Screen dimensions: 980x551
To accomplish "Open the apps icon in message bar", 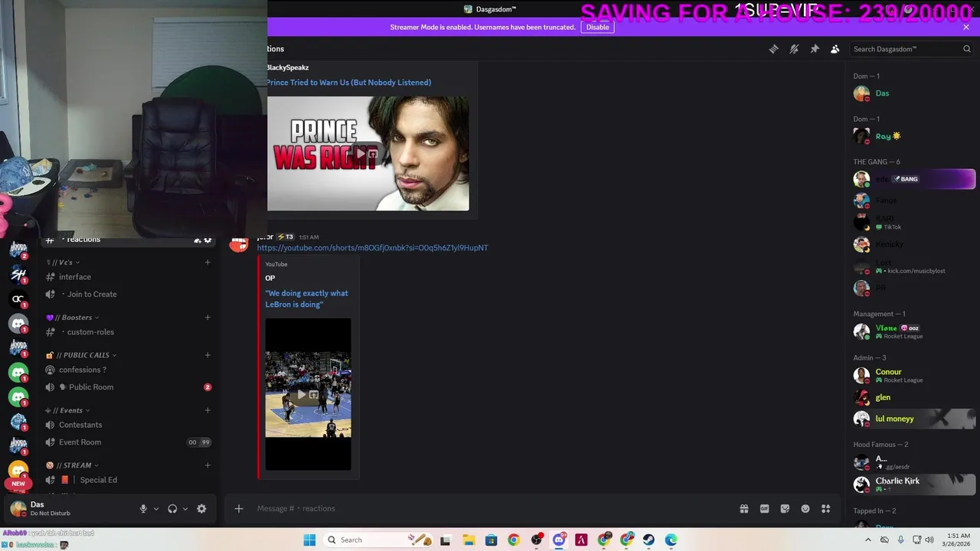I will (826, 509).
